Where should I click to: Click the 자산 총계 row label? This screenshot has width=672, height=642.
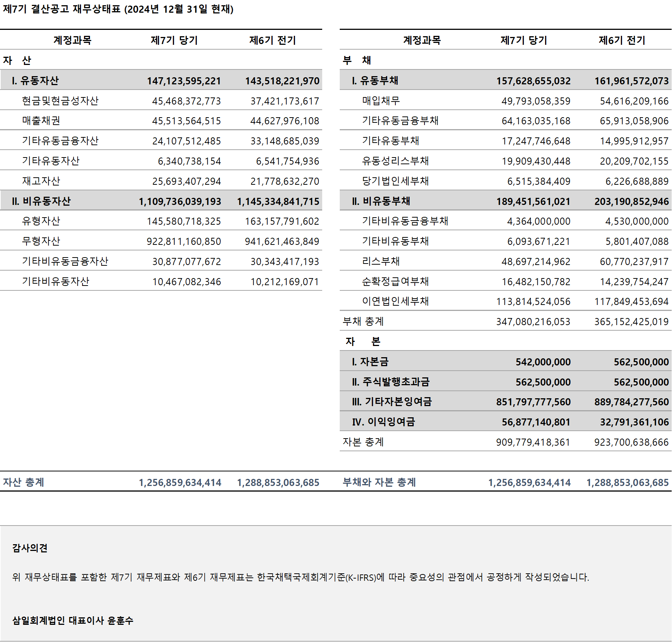(24, 482)
